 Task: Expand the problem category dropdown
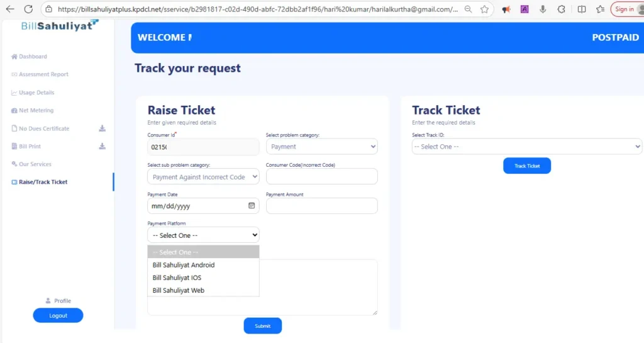tap(321, 147)
